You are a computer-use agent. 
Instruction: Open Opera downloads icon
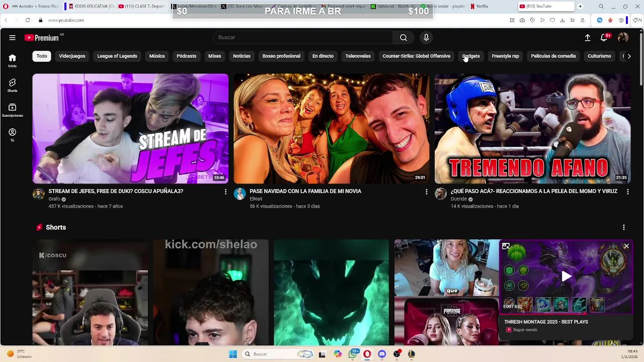tap(562, 20)
